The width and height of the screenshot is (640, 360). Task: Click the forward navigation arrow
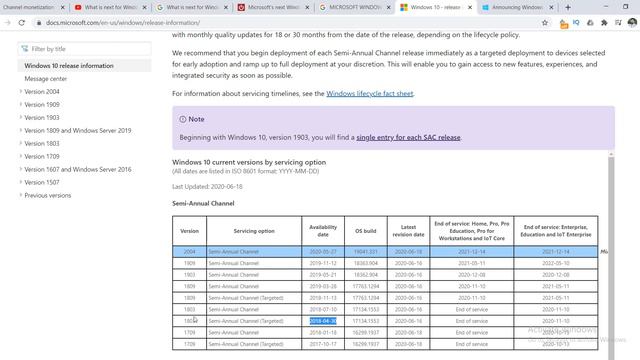click(7, 23)
